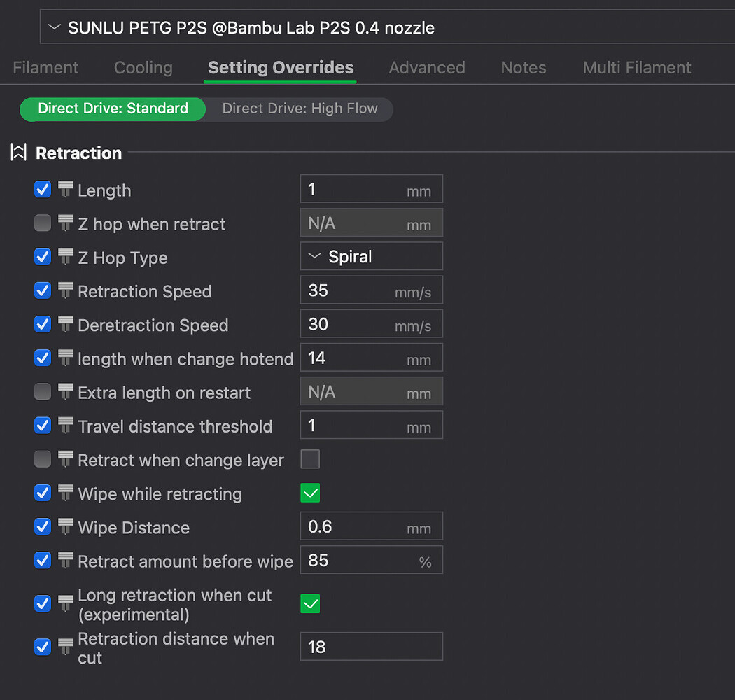The width and height of the screenshot is (735, 700).
Task: Uncheck the Retraction Speed override checkbox
Action: [43, 290]
